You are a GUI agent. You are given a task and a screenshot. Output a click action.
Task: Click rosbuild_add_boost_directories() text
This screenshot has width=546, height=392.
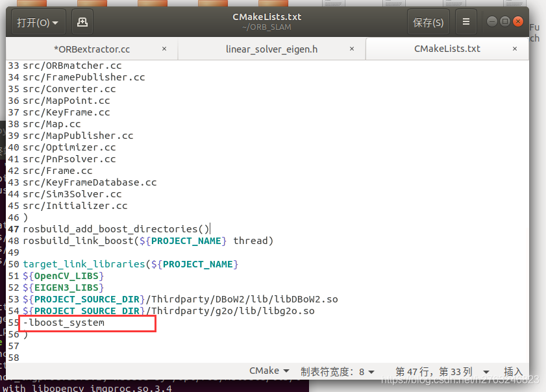[116, 229]
